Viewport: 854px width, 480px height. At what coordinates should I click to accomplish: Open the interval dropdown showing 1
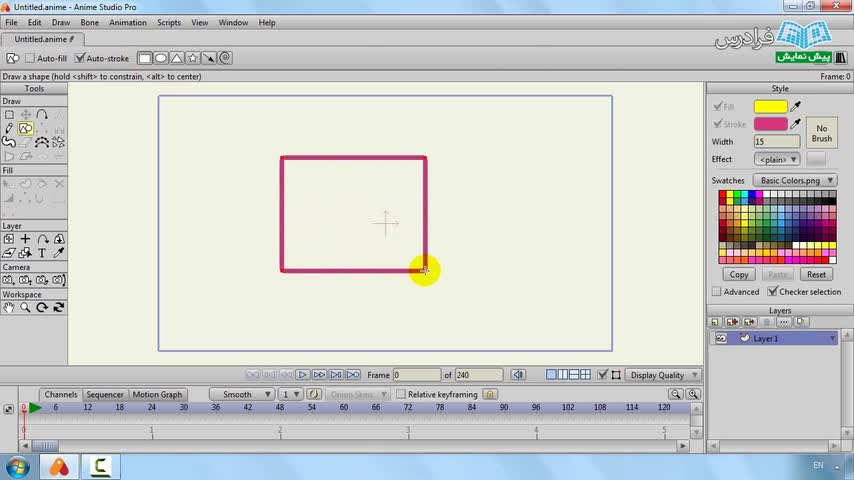pyautogui.click(x=290, y=394)
